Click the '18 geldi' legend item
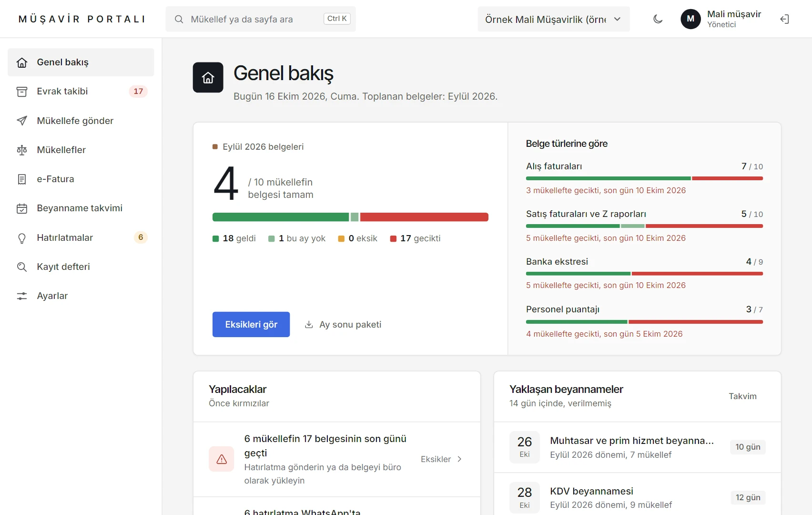Screen dimensions: 812x515 (234, 238)
